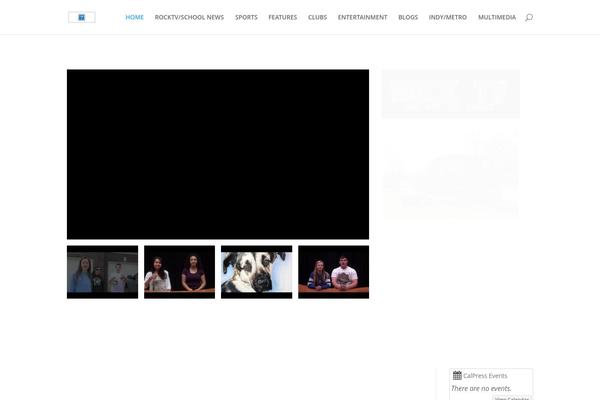This screenshot has width=600, height=400.
Task: Select the dog painting thumbnail
Action: pyautogui.click(x=256, y=272)
